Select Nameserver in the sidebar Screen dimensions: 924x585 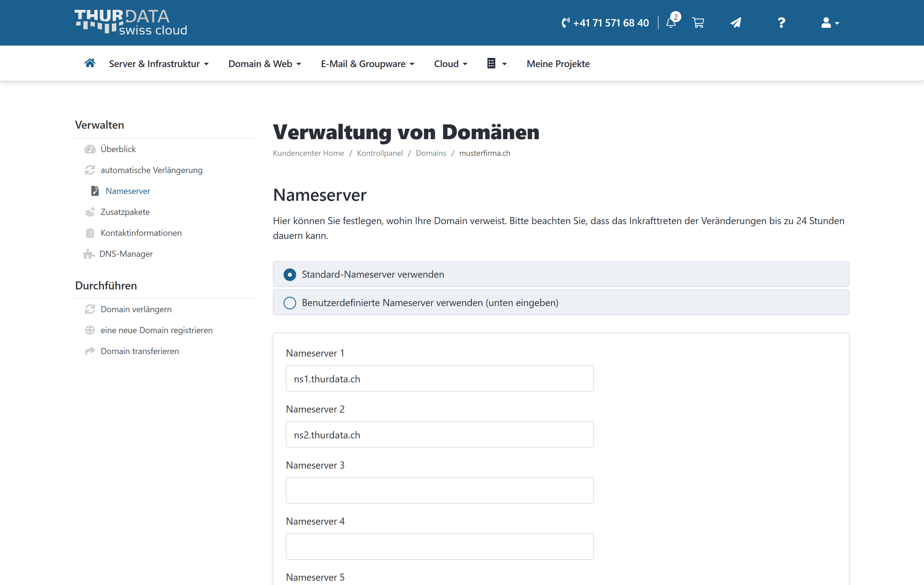(128, 191)
